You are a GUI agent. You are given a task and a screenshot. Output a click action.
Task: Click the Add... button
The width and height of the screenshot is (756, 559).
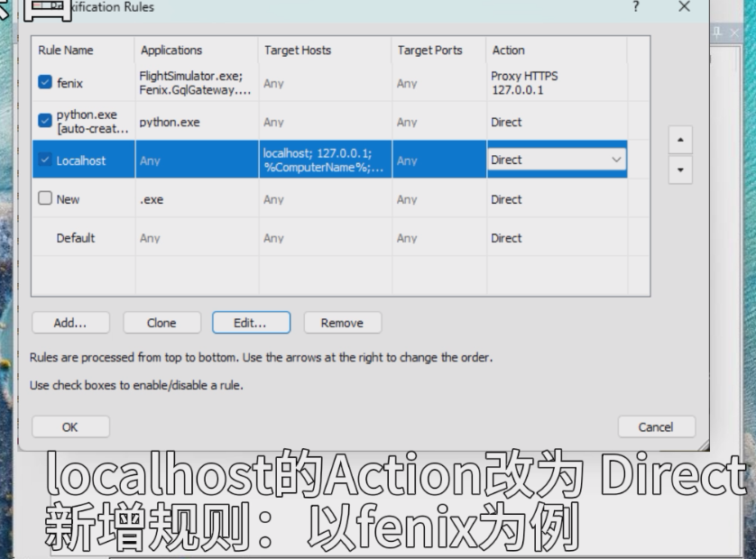(x=70, y=323)
